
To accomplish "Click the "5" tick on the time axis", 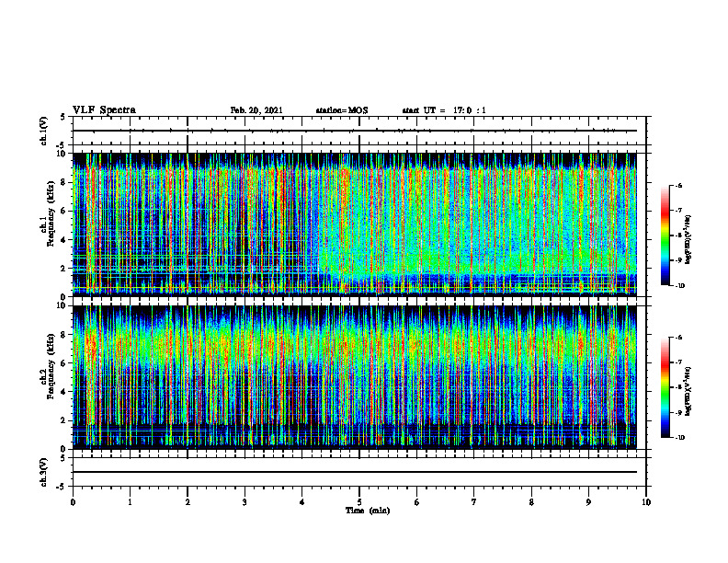I will tap(359, 502).
